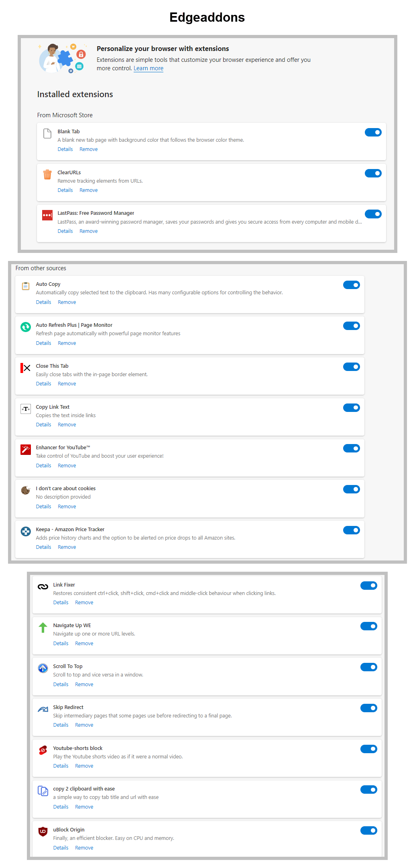Disable the Link Fixer toggle switch
The image size is (415, 868).
click(368, 585)
